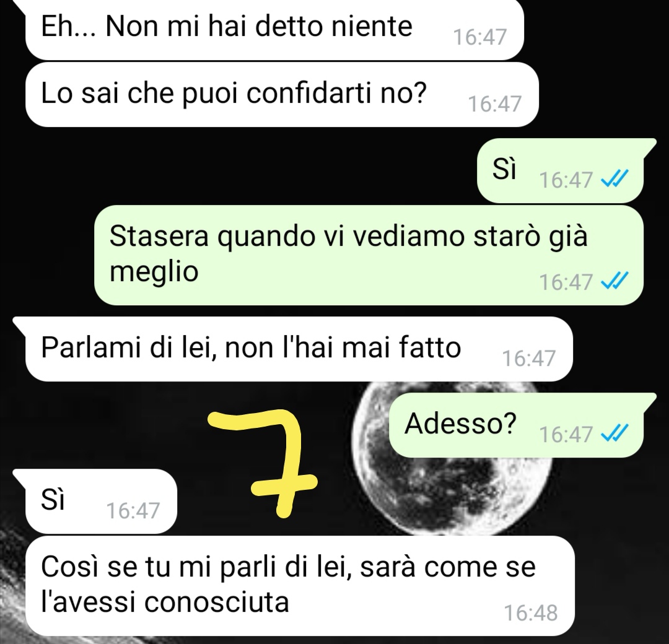This screenshot has width=669, height=644.
Task: Tap 16:47 timestamp on 'Parlami di lei' message
Action: click(x=528, y=359)
